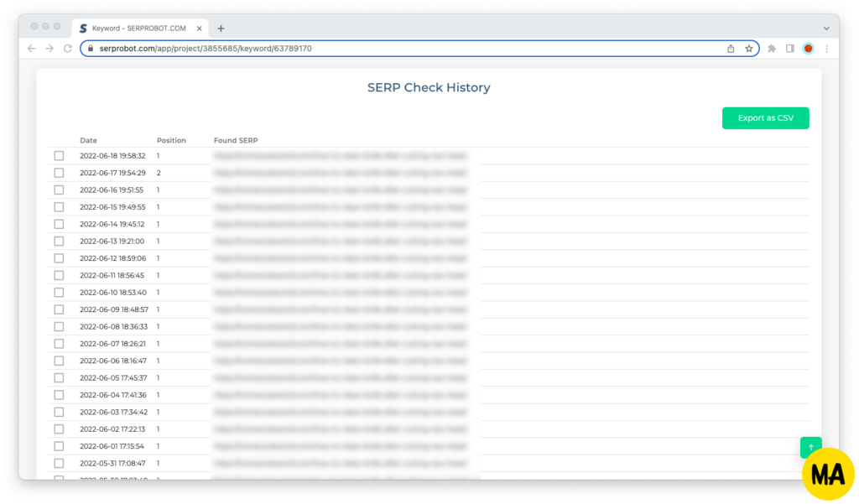The width and height of the screenshot is (859, 504).
Task: Select the 2022-06-01 17:15:54 checkbox
Action: pos(60,446)
